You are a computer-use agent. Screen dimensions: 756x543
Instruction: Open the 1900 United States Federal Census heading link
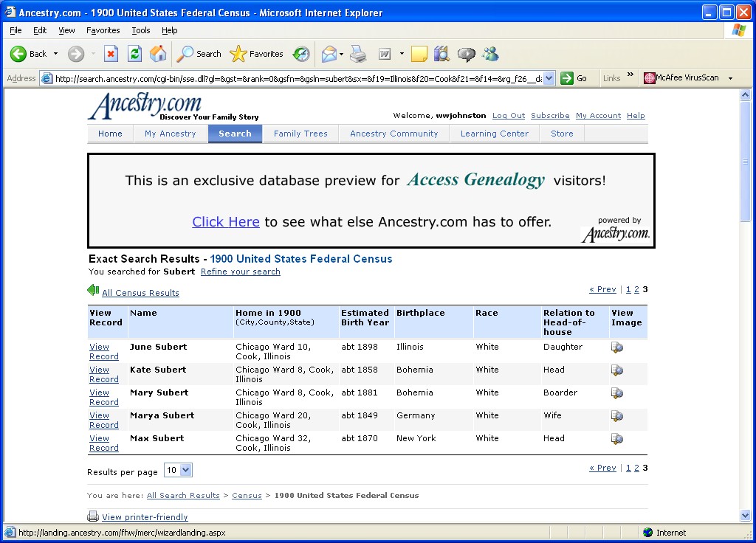coord(301,259)
